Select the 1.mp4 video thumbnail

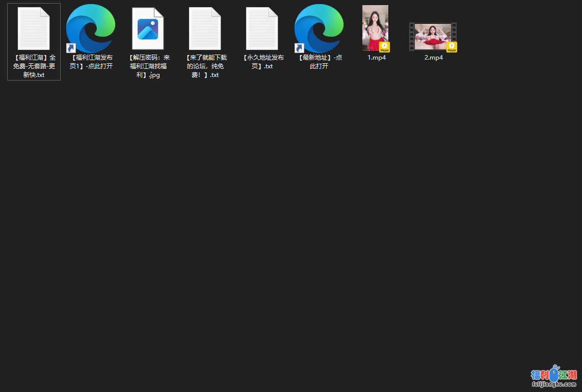click(x=375, y=28)
